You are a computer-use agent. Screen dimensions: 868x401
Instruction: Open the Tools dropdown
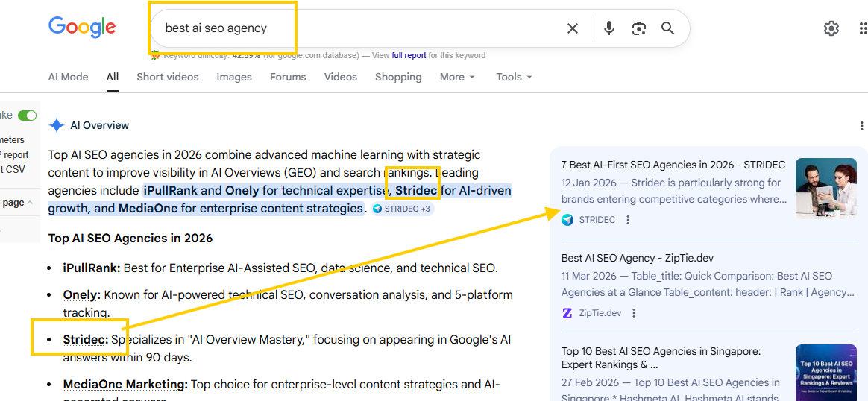tap(514, 77)
